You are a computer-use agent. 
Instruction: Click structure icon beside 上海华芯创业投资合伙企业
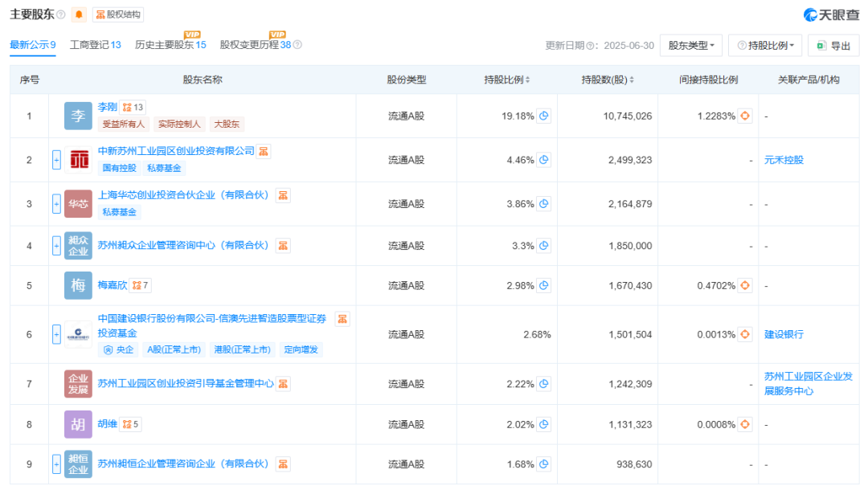point(283,195)
